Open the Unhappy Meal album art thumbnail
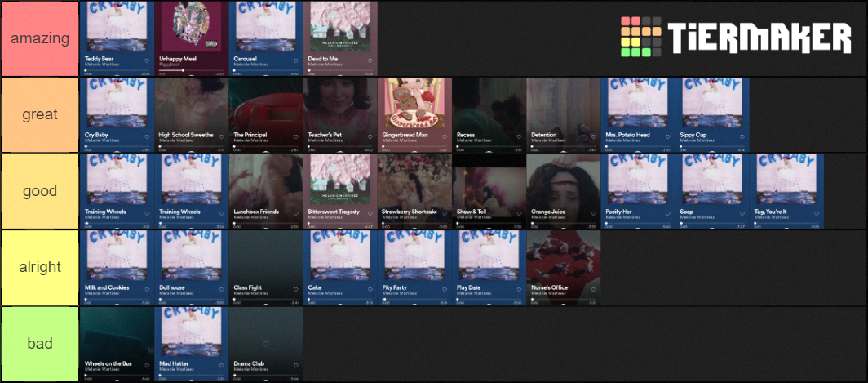Image resolution: width=868 pixels, height=383 pixels. (x=191, y=25)
